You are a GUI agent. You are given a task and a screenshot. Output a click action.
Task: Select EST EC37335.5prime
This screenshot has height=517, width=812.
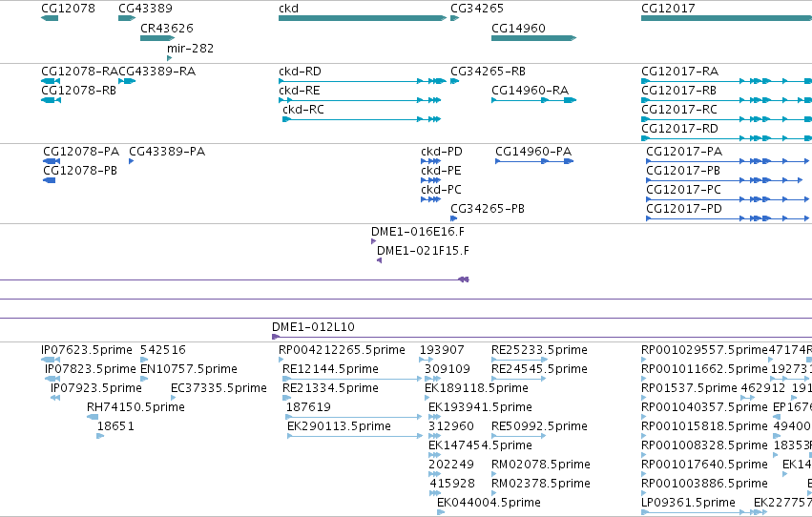[219, 388]
